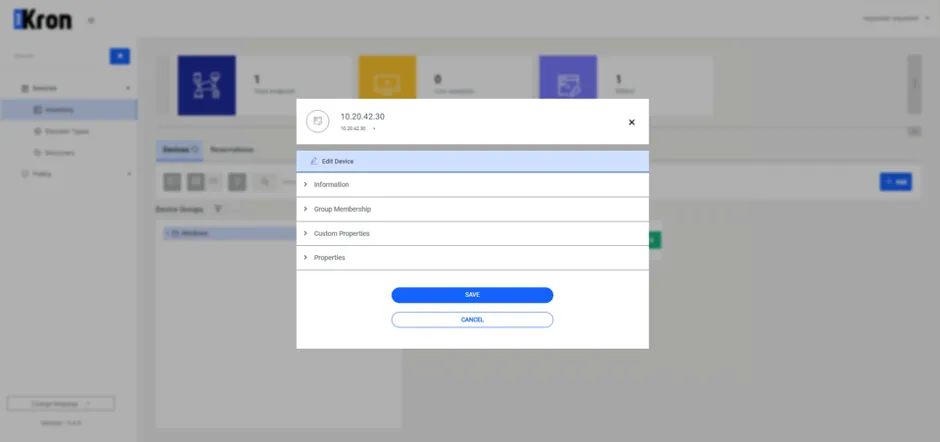Switch to the Devices tab
Image resolution: width=940 pixels, height=442 pixels.
(x=180, y=150)
